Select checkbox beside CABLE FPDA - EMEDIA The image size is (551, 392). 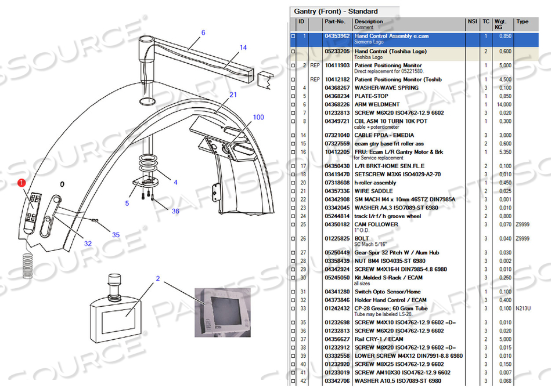point(293,136)
